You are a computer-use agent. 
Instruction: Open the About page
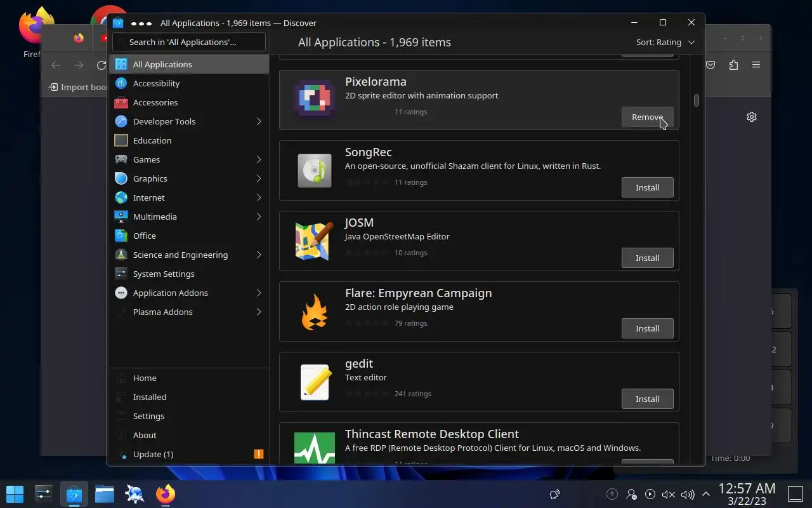189,435
